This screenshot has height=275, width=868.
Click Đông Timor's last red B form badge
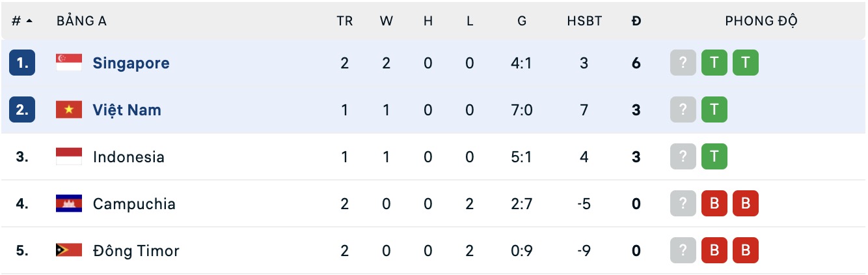point(746,250)
